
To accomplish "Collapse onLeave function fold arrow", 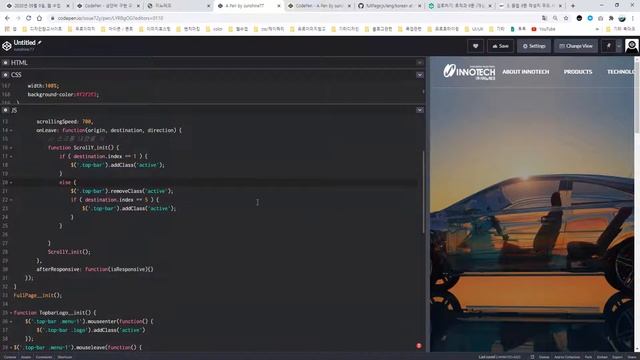I will point(11,131).
